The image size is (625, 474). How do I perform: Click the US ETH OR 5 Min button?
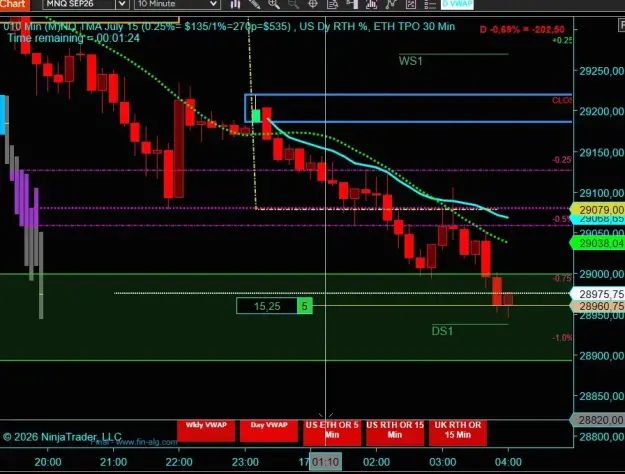pyautogui.click(x=332, y=432)
